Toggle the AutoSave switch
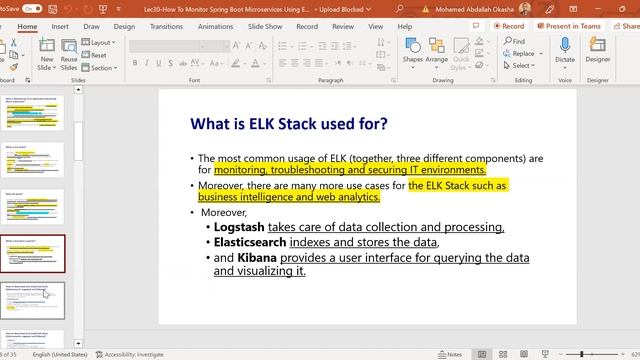Image resolution: width=640 pixels, height=360 pixels. pyautogui.click(x=32, y=9)
